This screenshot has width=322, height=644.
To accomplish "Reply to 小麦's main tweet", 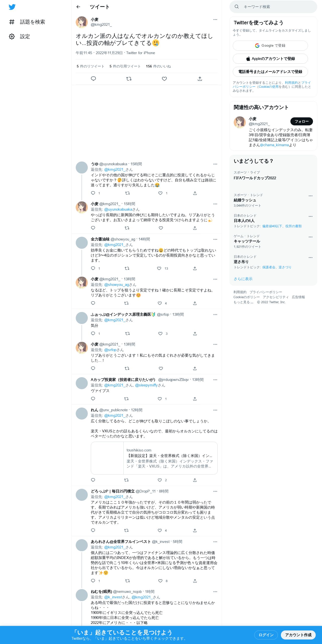I will [x=93, y=79].
